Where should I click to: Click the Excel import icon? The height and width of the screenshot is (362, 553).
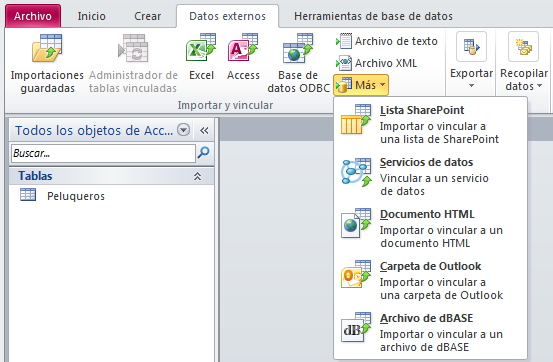click(x=201, y=47)
